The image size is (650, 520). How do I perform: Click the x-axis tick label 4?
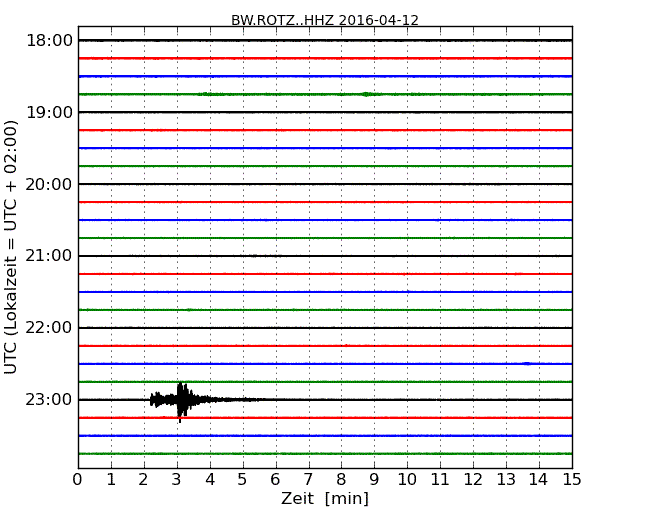click(x=210, y=480)
